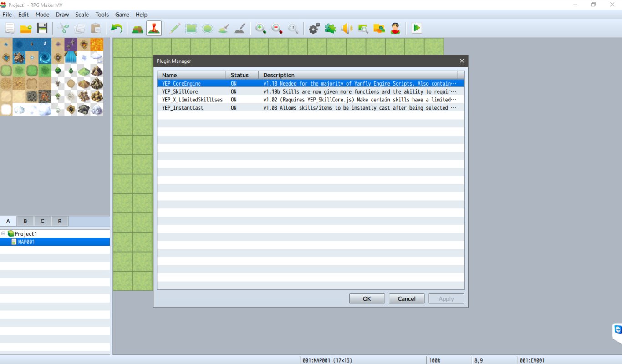Collapse the Project1 tree node
This screenshot has width=622, height=364.
[x=4, y=233]
